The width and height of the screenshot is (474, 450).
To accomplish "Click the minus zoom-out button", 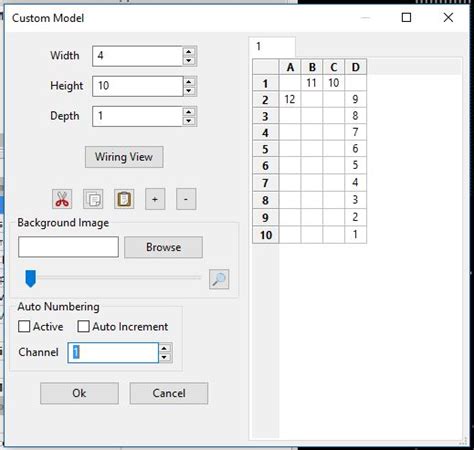I will pos(186,199).
